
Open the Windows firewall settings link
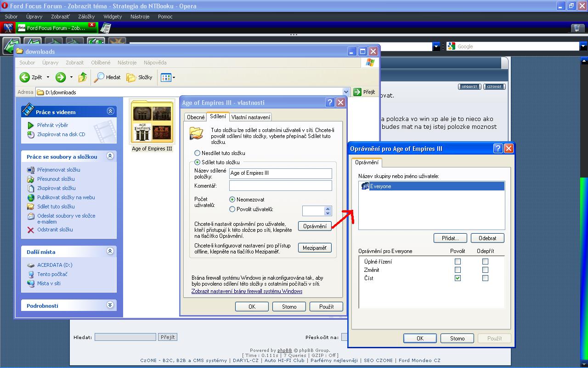[247, 291]
